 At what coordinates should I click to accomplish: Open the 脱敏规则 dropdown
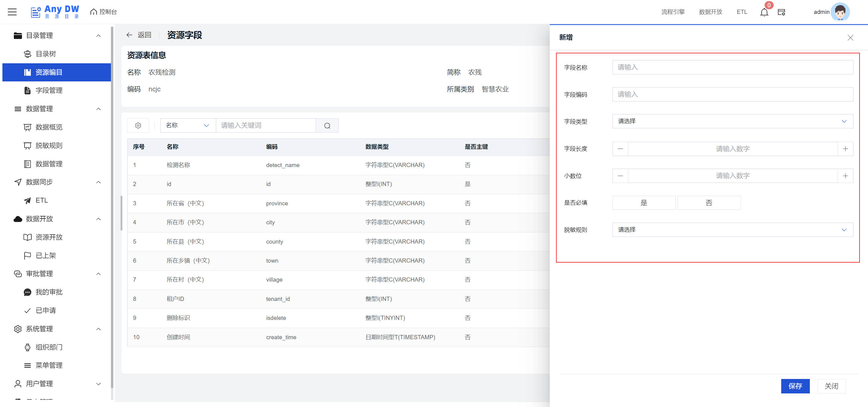(x=732, y=230)
